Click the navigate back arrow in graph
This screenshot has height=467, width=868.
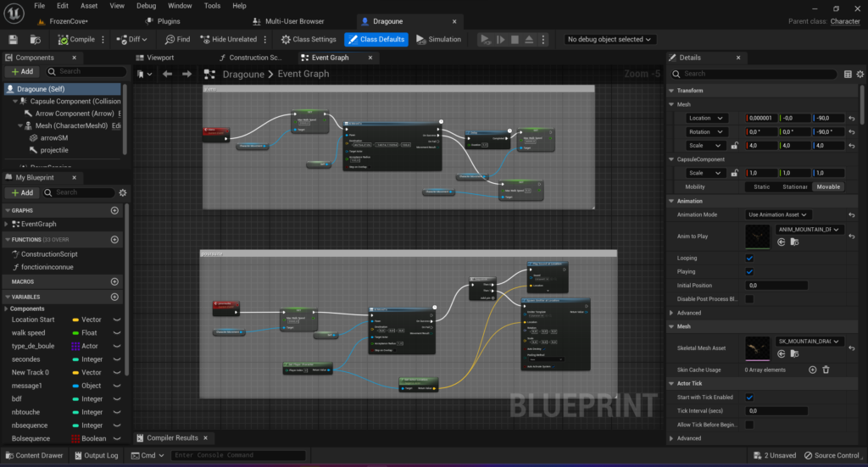point(167,75)
